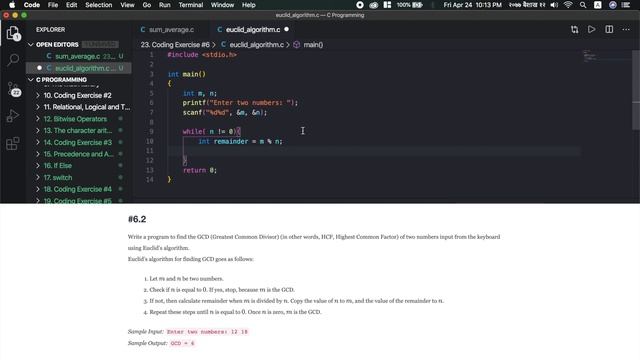This screenshot has width=640, height=360.
Task: Click unsaved dot on euclid_algorithm.c tab
Action: pyautogui.click(x=287, y=29)
